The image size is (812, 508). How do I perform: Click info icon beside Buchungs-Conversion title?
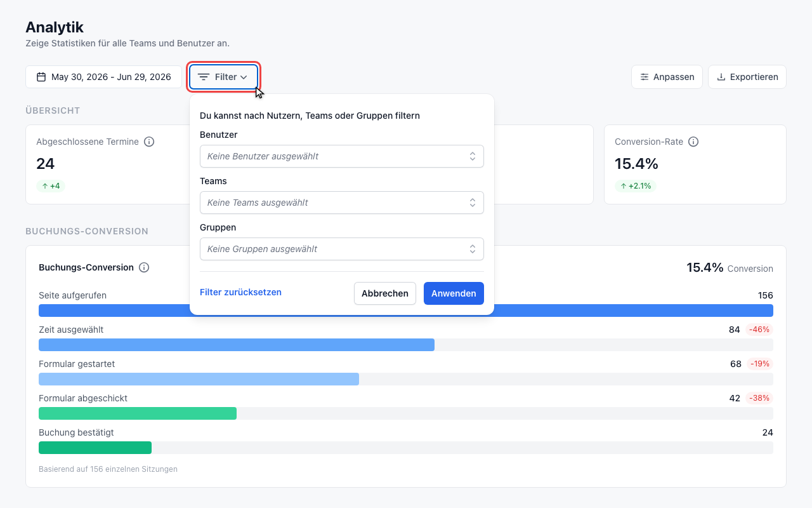pyautogui.click(x=144, y=267)
